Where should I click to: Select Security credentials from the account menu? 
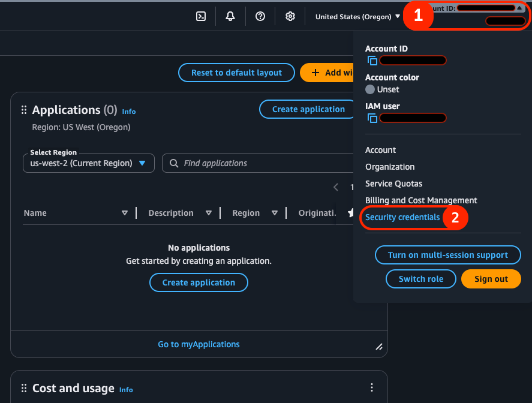pos(404,217)
